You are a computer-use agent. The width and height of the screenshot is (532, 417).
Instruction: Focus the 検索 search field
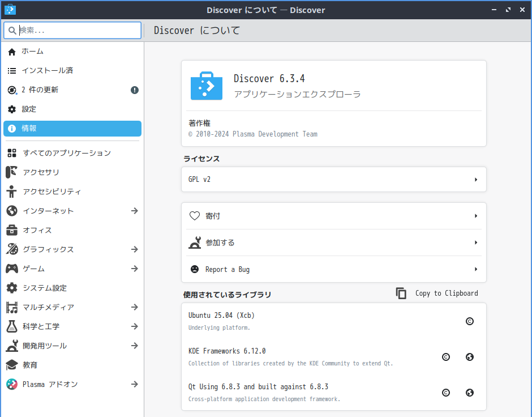click(x=72, y=31)
